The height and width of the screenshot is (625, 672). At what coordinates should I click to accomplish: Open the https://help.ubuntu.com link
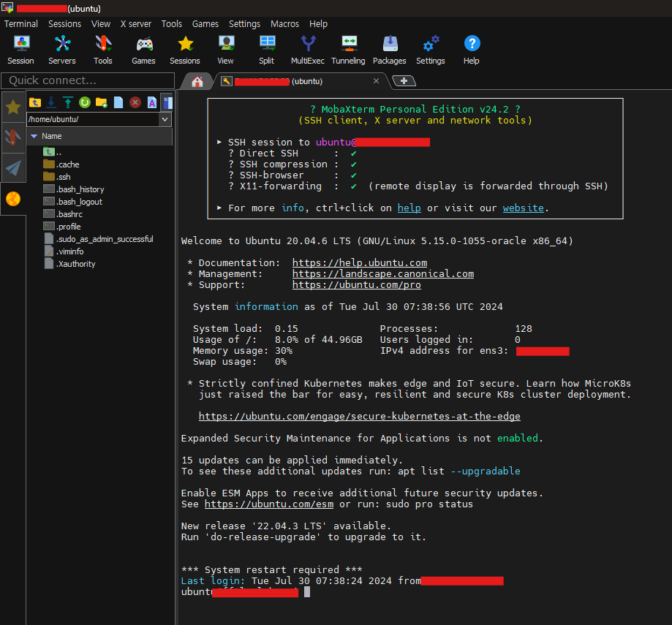(x=360, y=262)
